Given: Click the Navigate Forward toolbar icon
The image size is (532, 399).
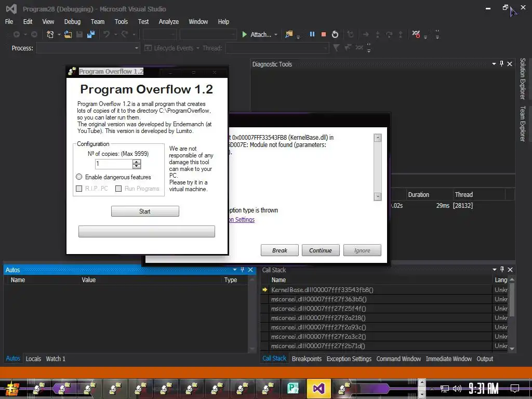Looking at the screenshot, I should click(34, 34).
